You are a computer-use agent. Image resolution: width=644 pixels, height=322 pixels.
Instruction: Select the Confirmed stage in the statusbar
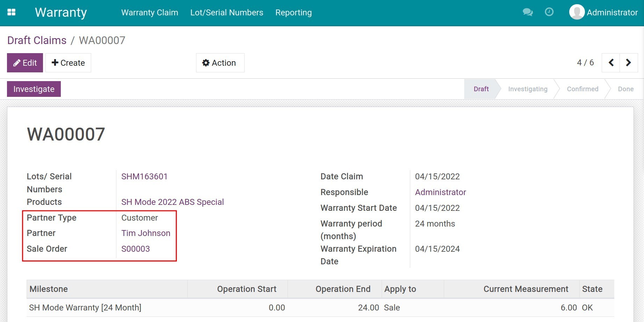coord(582,89)
